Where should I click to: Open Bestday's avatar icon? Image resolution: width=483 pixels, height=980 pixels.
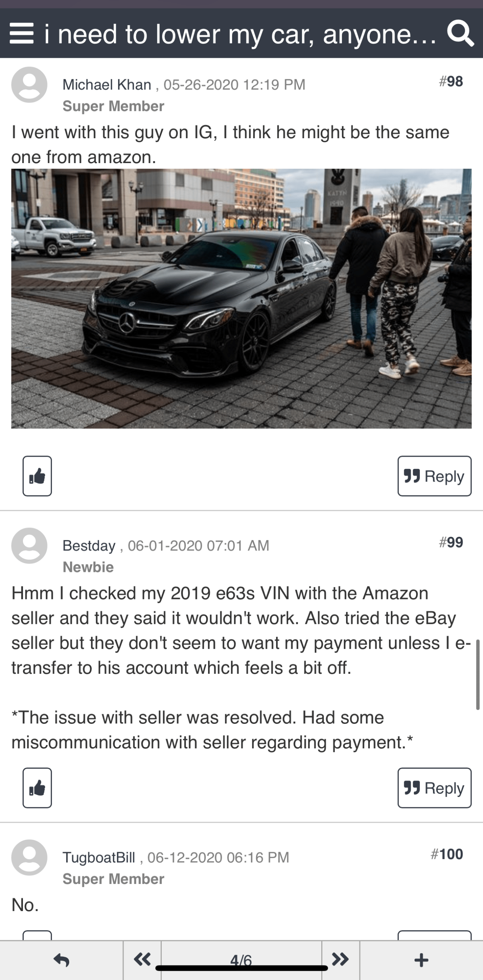[x=29, y=546]
